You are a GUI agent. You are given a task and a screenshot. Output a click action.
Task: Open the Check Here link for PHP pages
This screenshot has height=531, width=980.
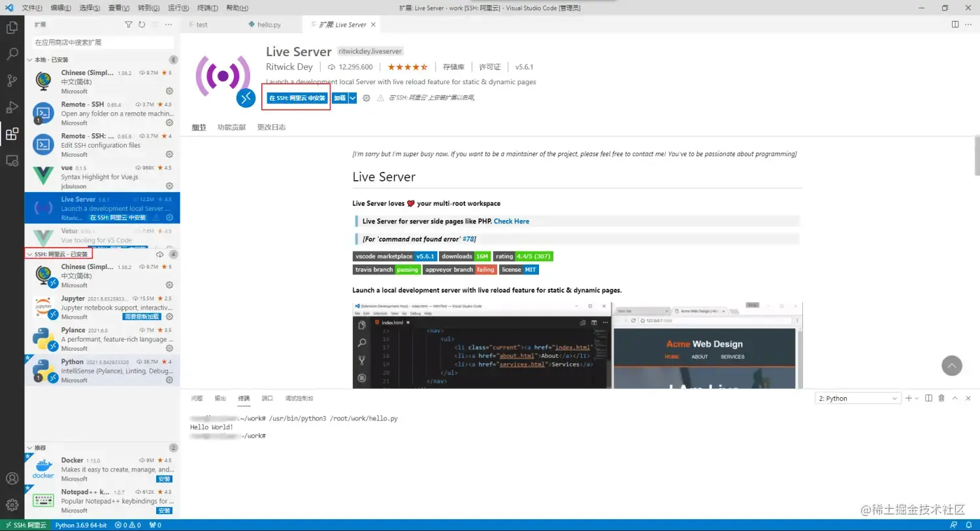point(512,221)
